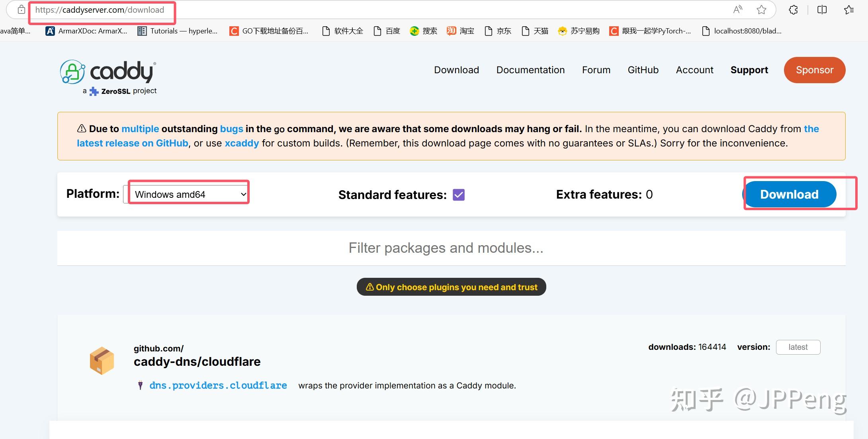Open browser Extensions puzzle icon
This screenshot has height=439, width=868.
pos(793,10)
